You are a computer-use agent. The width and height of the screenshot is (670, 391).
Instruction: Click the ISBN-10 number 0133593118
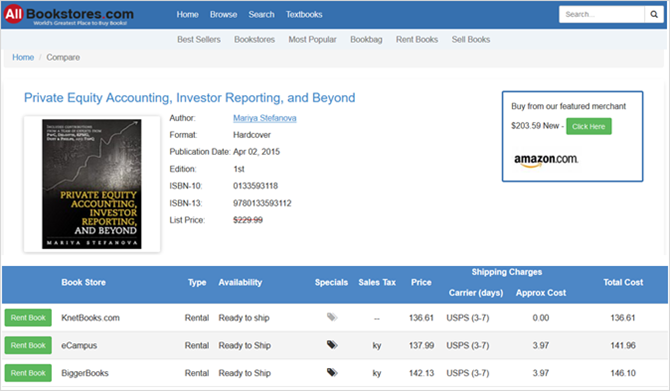click(x=255, y=186)
